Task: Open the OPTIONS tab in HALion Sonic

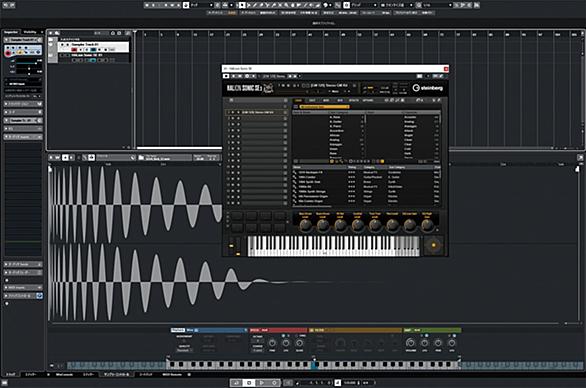Action: (x=367, y=100)
